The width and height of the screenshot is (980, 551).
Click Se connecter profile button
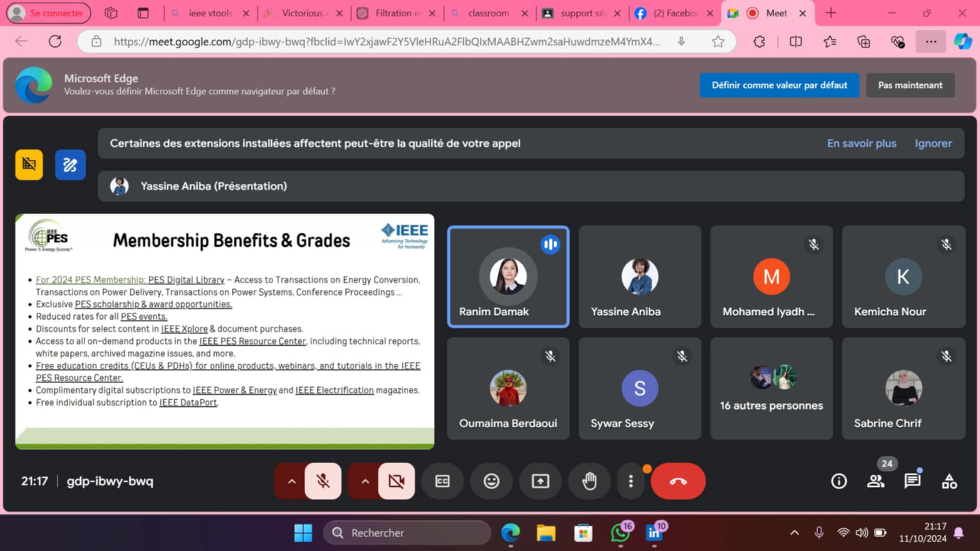pos(48,13)
